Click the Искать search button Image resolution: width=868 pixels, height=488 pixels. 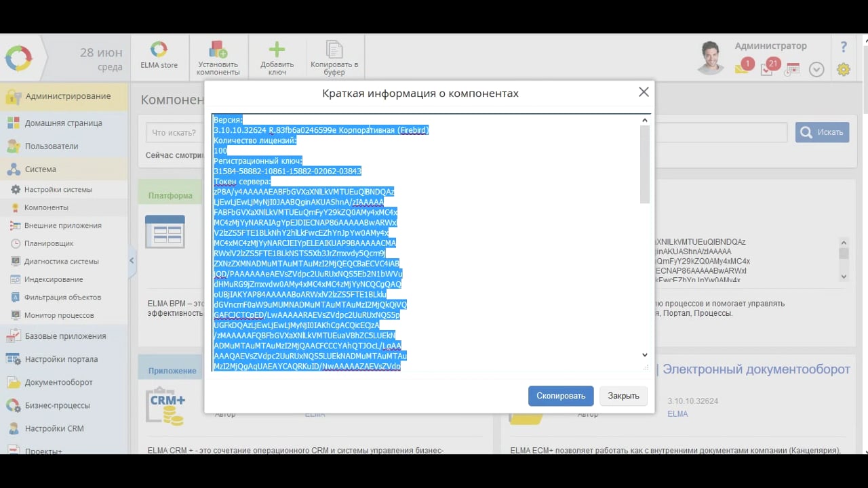pos(822,132)
